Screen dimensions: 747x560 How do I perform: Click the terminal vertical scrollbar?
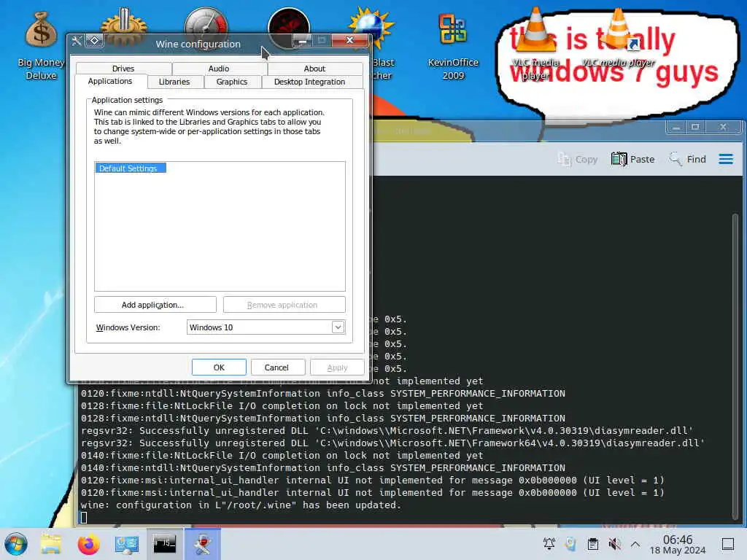click(x=735, y=367)
